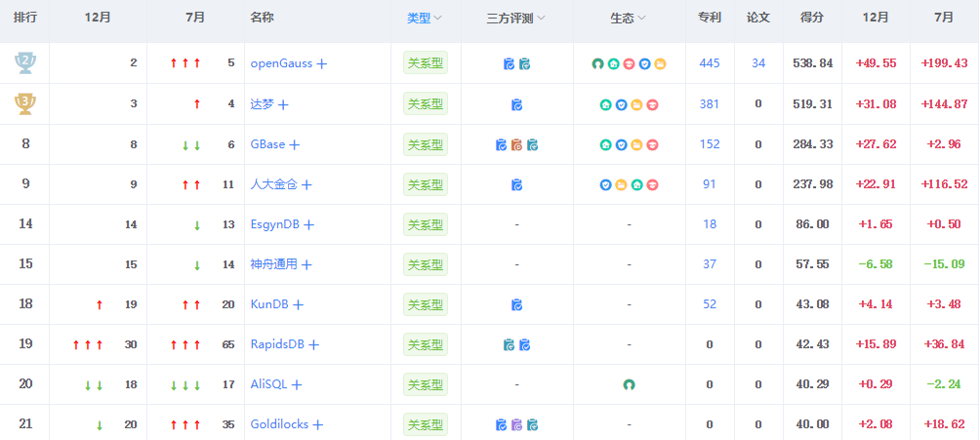Click the bronze trophy rank icon for 达梦
Screen dimensions: 980x440
tap(24, 103)
